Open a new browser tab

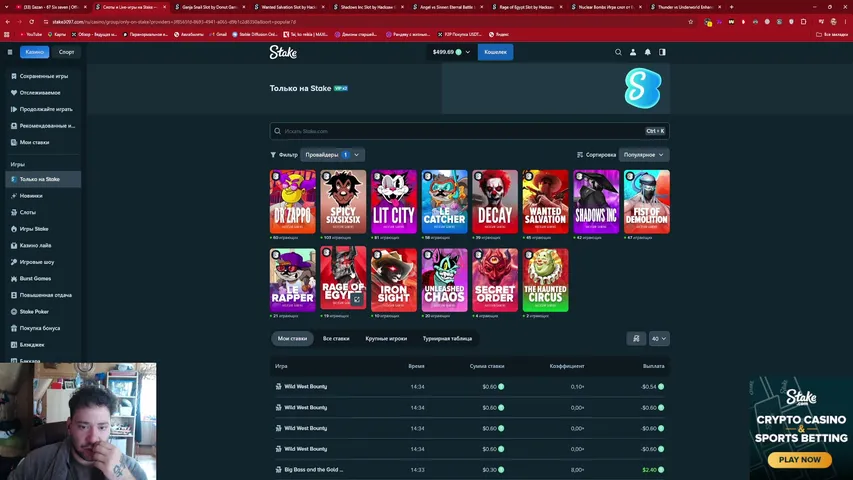point(731,7)
